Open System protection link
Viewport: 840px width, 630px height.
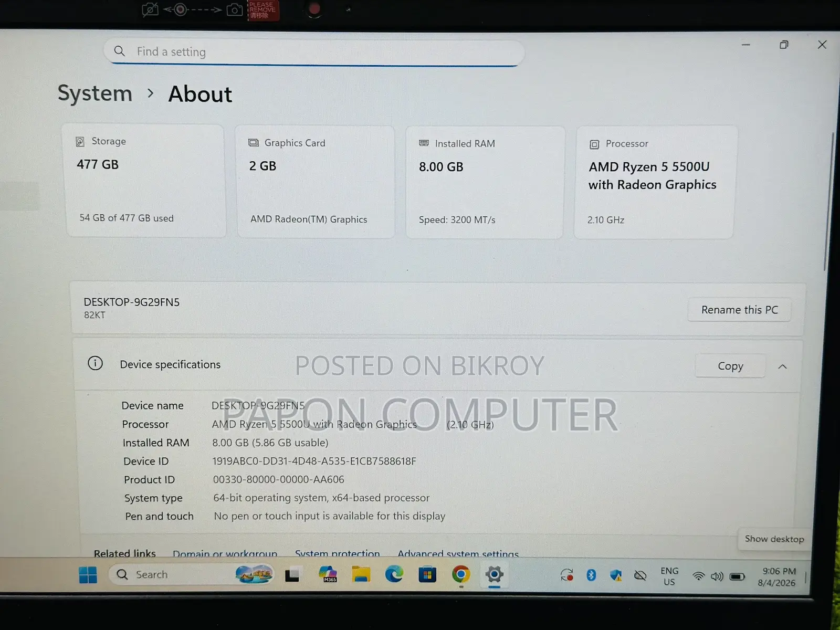click(x=337, y=553)
